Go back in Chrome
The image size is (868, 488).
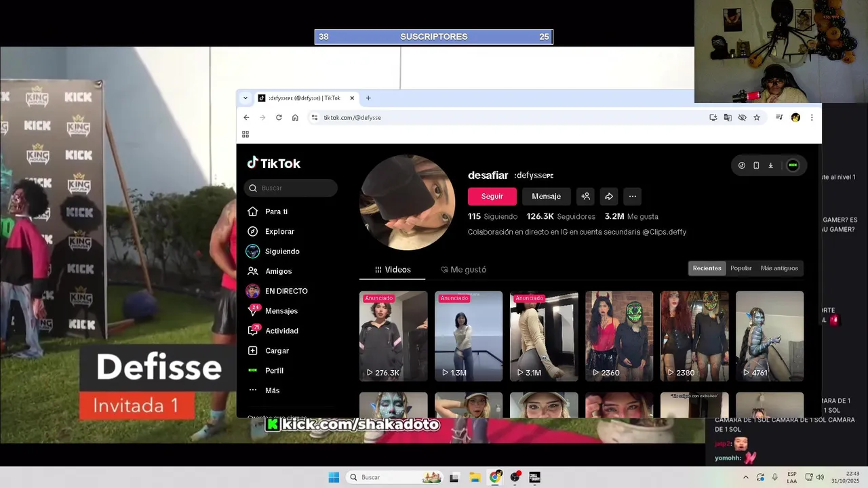(x=246, y=117)
